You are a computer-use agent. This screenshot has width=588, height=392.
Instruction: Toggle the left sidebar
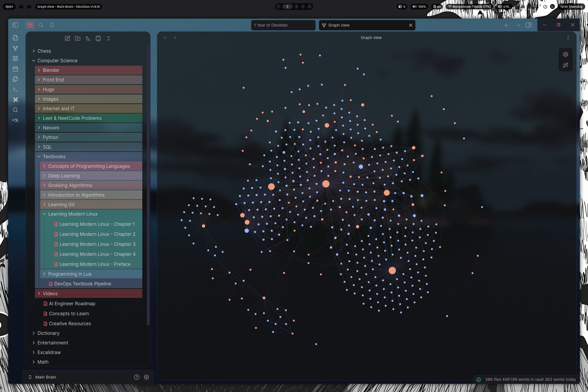click(15, 25)
